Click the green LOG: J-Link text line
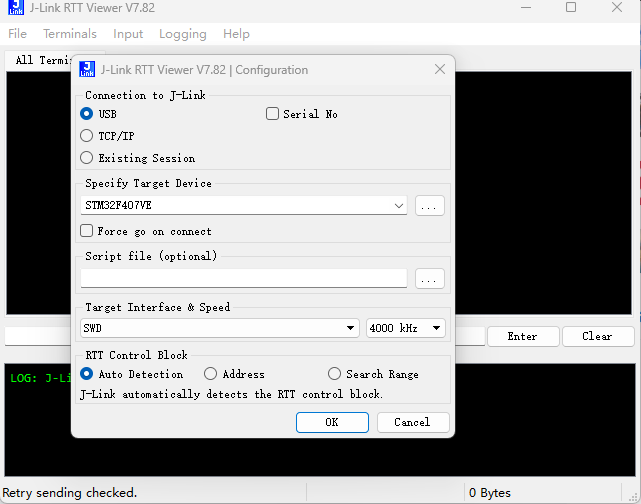Screen dimensions: 641x504 tap(41, 378)
